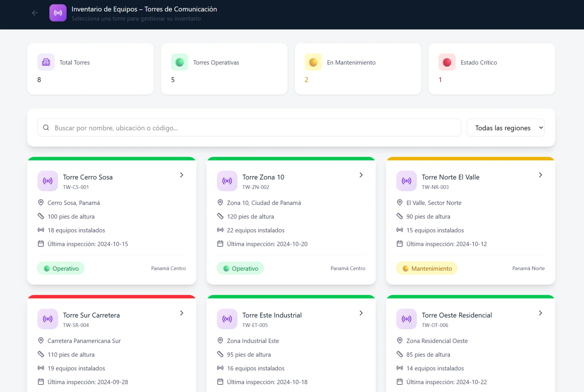Open the Todas las regiones dropdown
Viewport: 584px width, 392px height.
[x=505, y=128]
